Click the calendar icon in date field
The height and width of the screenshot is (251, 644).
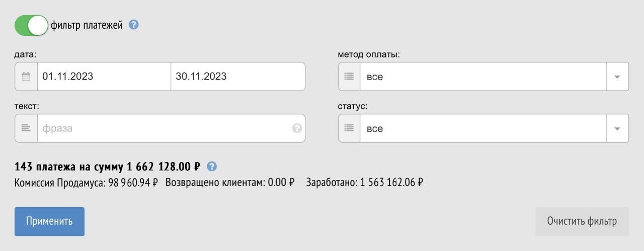(26, 77)
